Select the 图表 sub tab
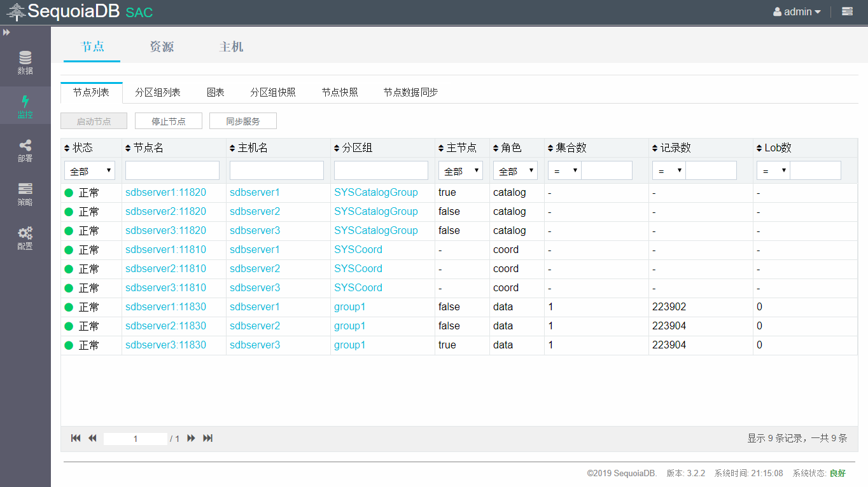 tap(216, 92)
